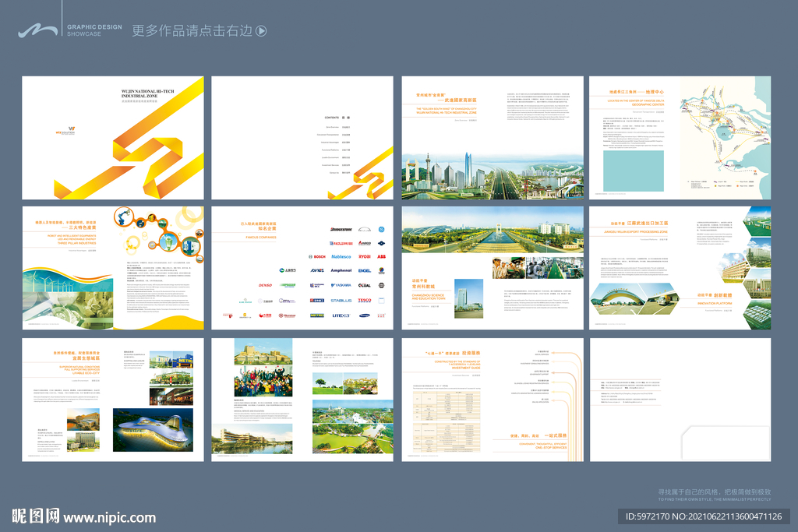The height and width of the screenshot is (532, 798).
Task: Click the 地理中心 heading
Action: [655, 92]
